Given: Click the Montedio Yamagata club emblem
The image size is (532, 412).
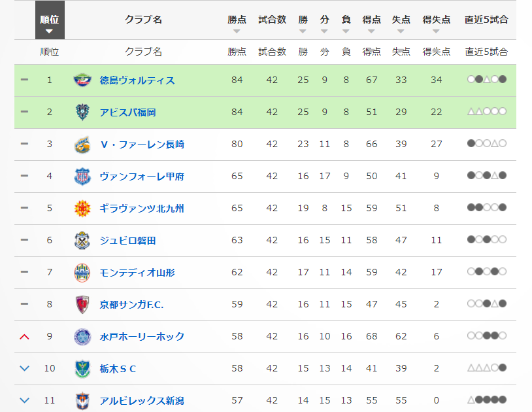Looking at the screenshot, I should [x=82, y=273].
